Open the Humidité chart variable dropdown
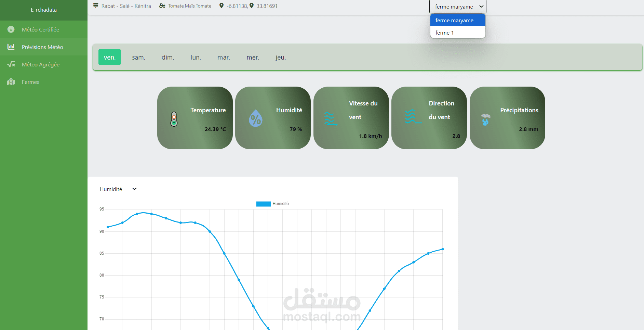 pyautogui.click(x=118, y=189)
